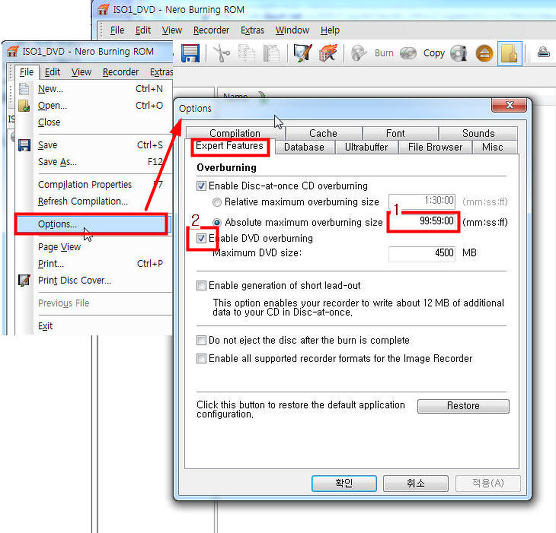Switch to the Cache tab
This screenshot has height=533, width=556.
point(323,133)
